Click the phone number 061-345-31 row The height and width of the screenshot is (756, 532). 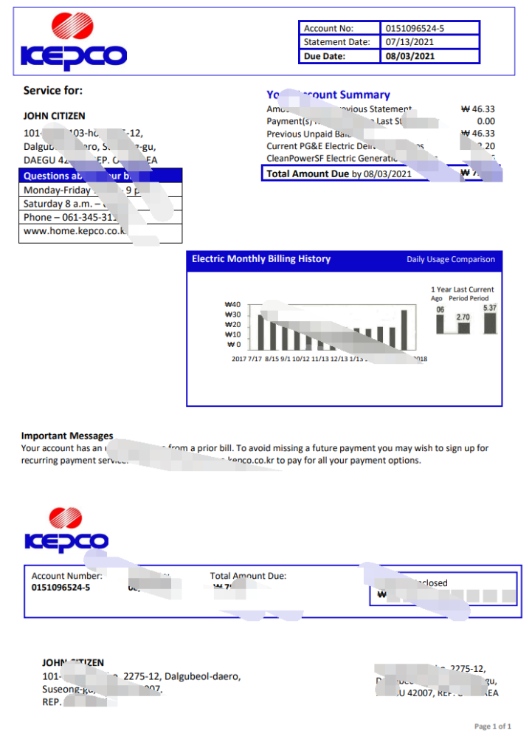100,217
